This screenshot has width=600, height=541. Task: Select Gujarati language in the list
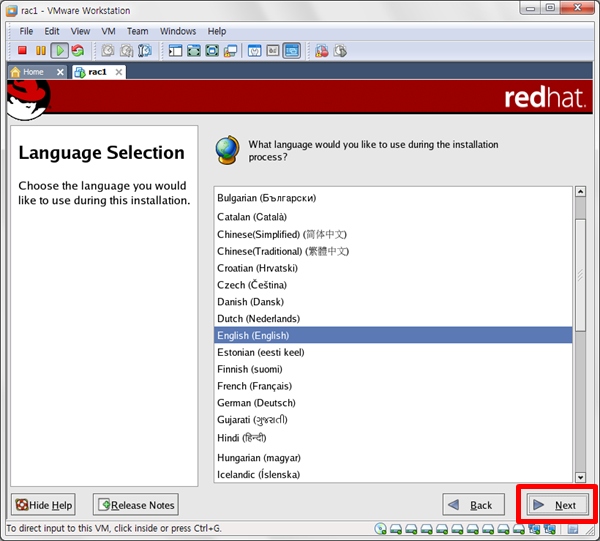[393, 420]
